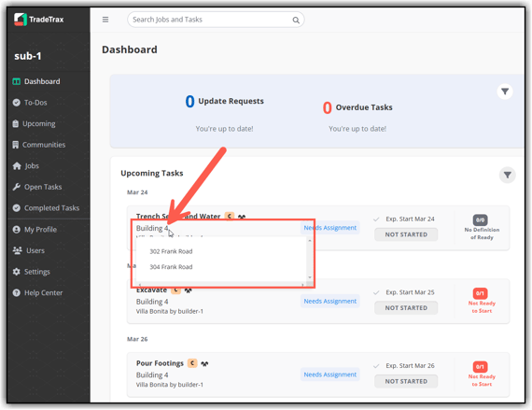The height and width of the screenshot is (410, 532).
Task: Click NOT STARTED on the Mar 25 task
Action: (x=406, y=308)
